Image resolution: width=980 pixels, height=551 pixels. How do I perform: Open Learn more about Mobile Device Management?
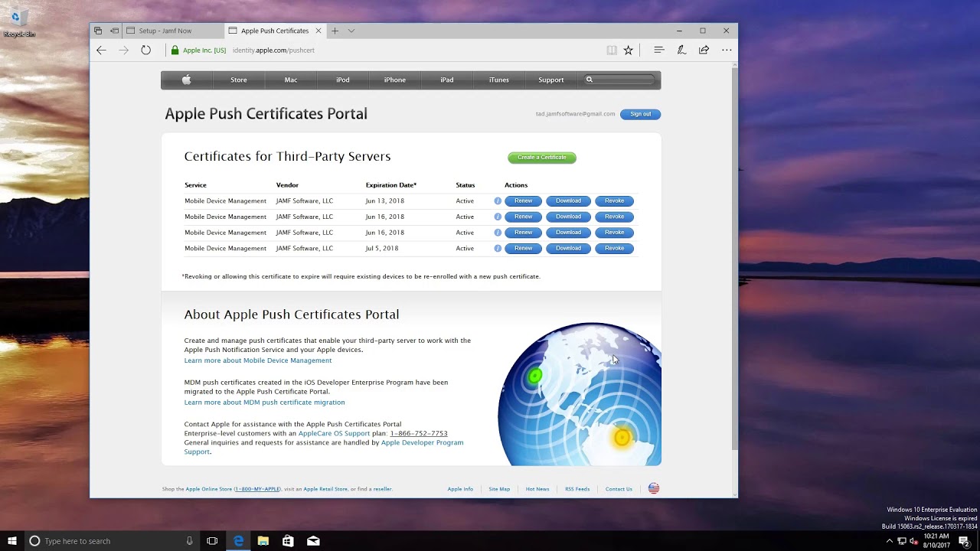click(x=258, y=360)
